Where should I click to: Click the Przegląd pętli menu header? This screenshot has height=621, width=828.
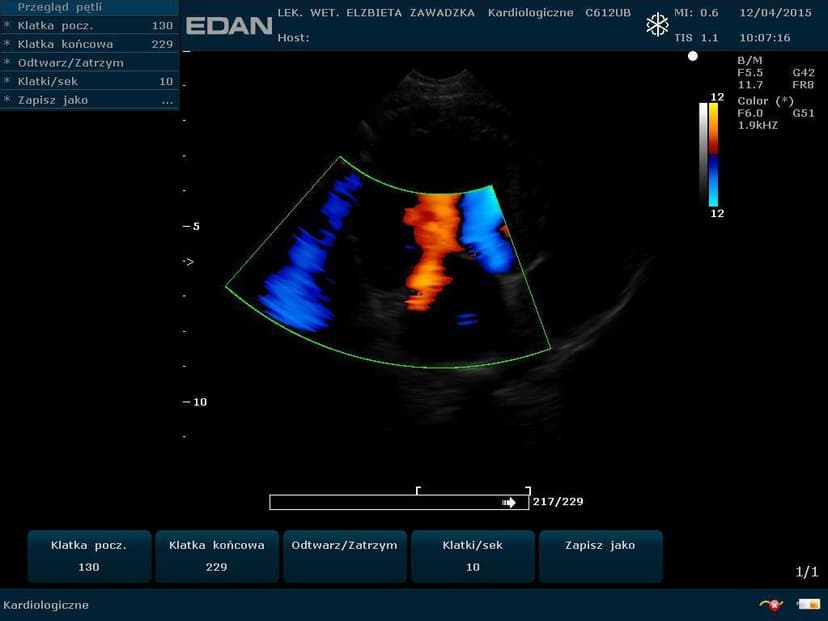pos(89,7)
